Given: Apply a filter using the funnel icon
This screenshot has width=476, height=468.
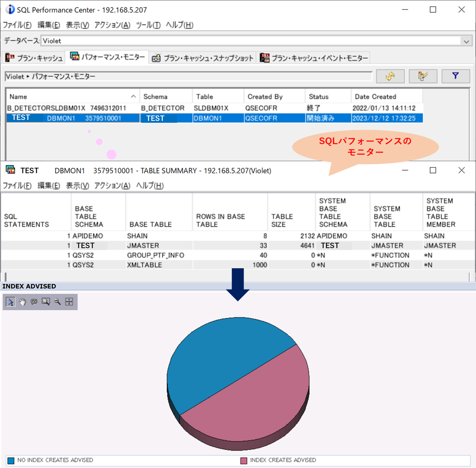Looking at the screenshot, I should pos(455,76).
